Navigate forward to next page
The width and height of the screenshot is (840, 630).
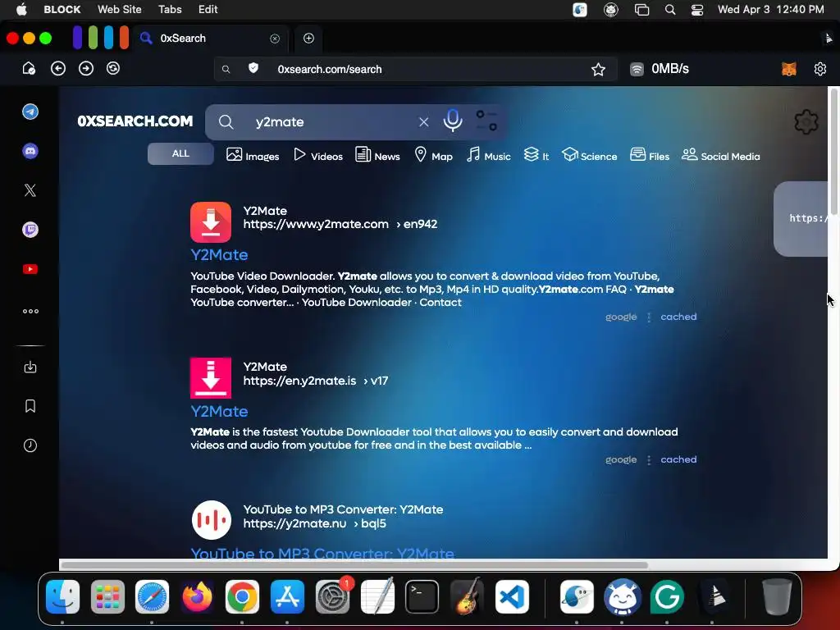click(x=85, y=69)
